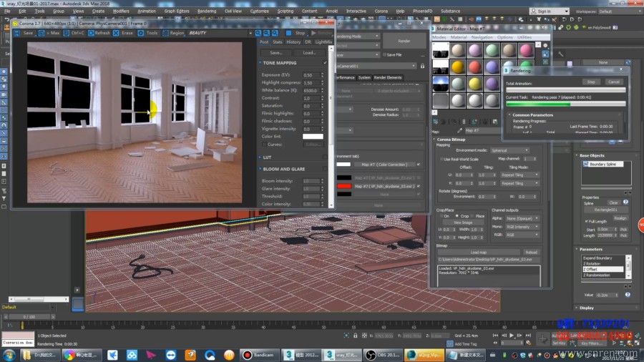Image resolution: width=644 pixels, height=362 pixels.
Task: Click the Color tint white swatch
Action: tap(312, 137)
